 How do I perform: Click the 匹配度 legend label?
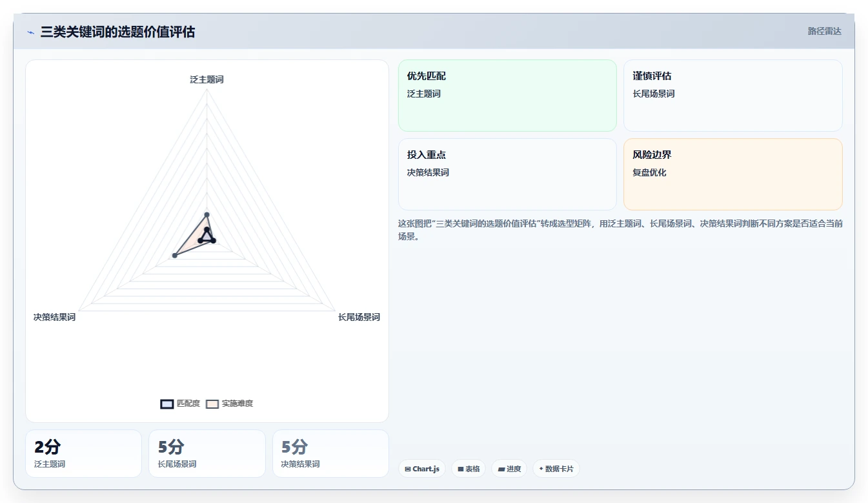[x=188, y=404]
